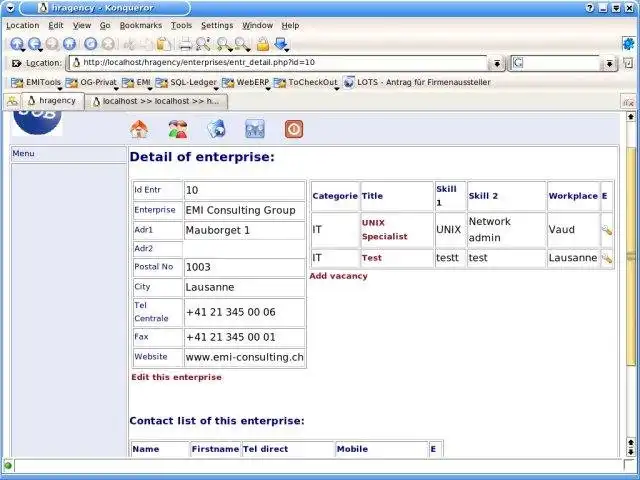Click the blue download arrow icon
The image size is (640, 480).
coord(281,44)
